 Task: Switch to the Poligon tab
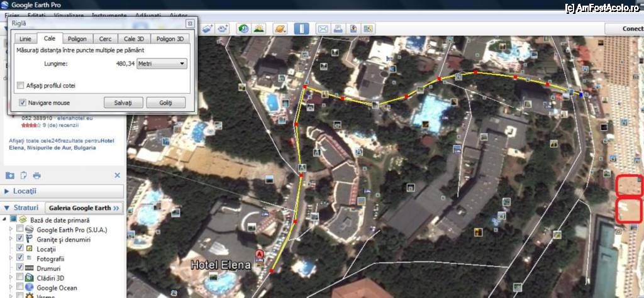(x=77, y=38)
